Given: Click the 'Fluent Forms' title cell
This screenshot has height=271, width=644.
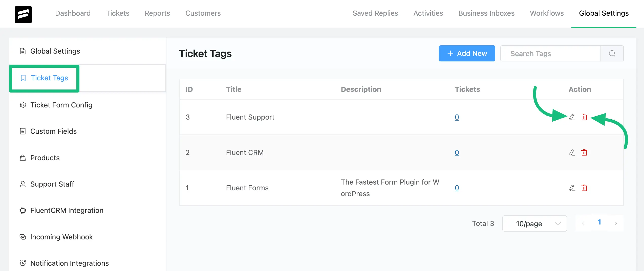Looking at the screenshot, I should pos(247,188).
